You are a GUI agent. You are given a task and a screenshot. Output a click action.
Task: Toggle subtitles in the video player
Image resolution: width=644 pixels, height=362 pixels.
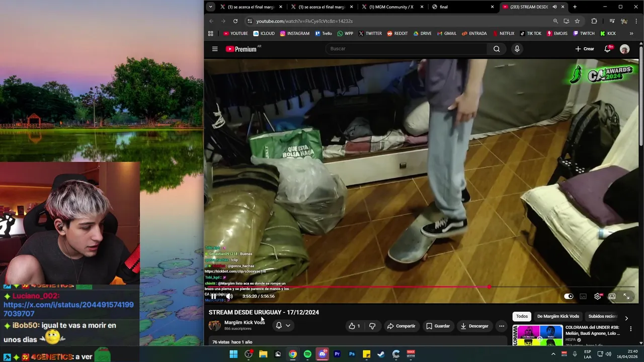pyautogui.click(x=583, y=296)
